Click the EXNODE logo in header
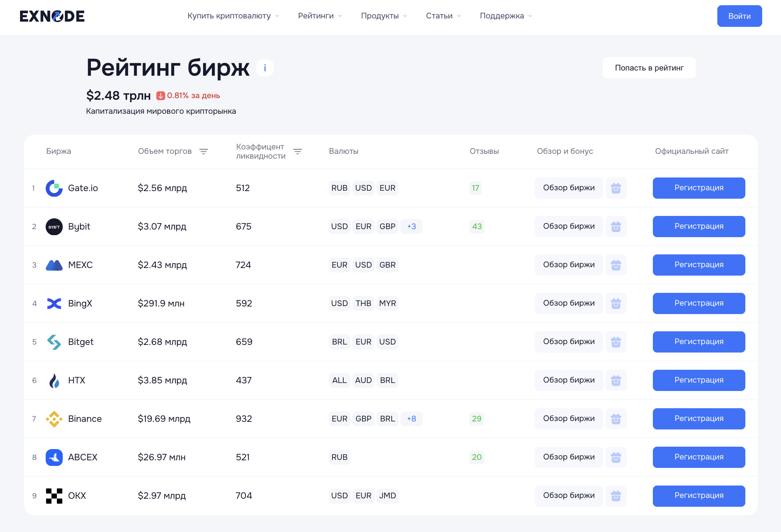The height and width of the screenshot is (532, 781). coord(52,16)
